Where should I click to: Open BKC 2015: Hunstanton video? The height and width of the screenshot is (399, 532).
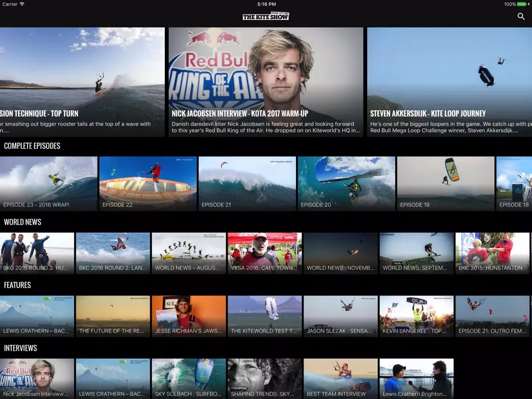point(492,253)
